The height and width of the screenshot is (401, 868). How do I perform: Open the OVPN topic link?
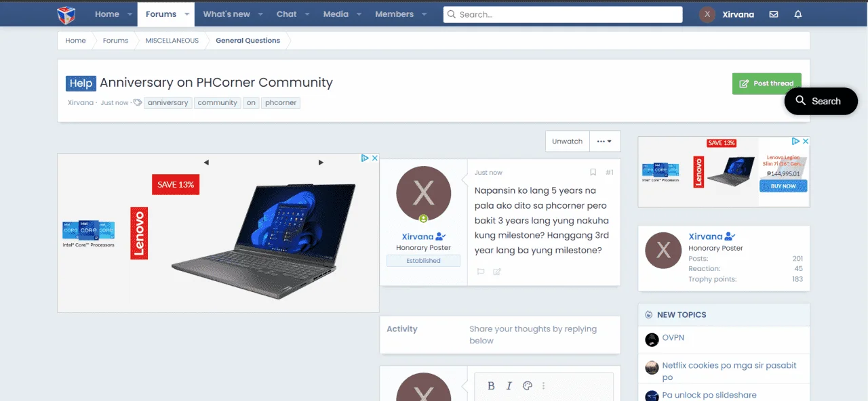pyautogui.click(x=673, y=337)
